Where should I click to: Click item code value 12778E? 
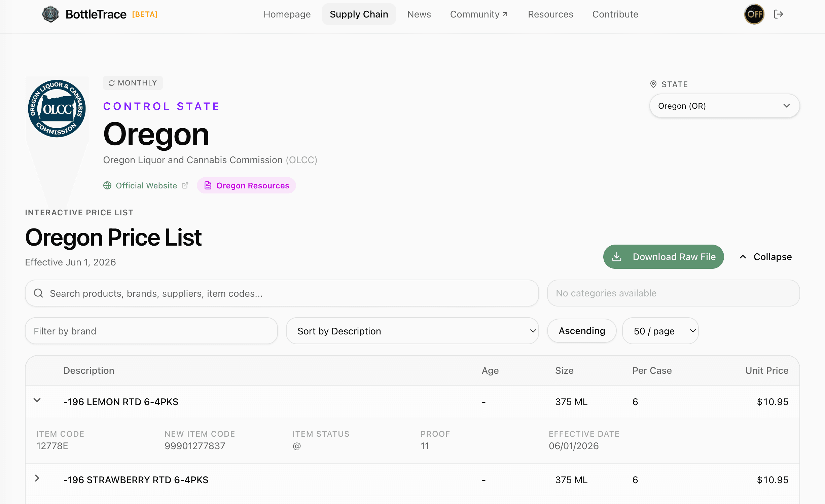point(52,446)
